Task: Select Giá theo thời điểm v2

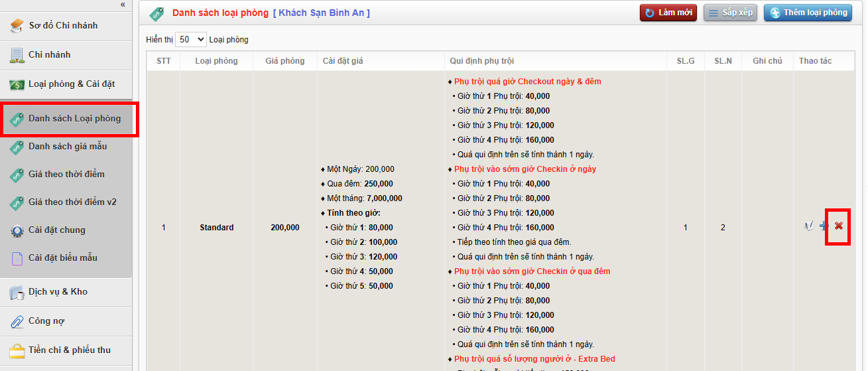Action: click(x=72, y=202)
